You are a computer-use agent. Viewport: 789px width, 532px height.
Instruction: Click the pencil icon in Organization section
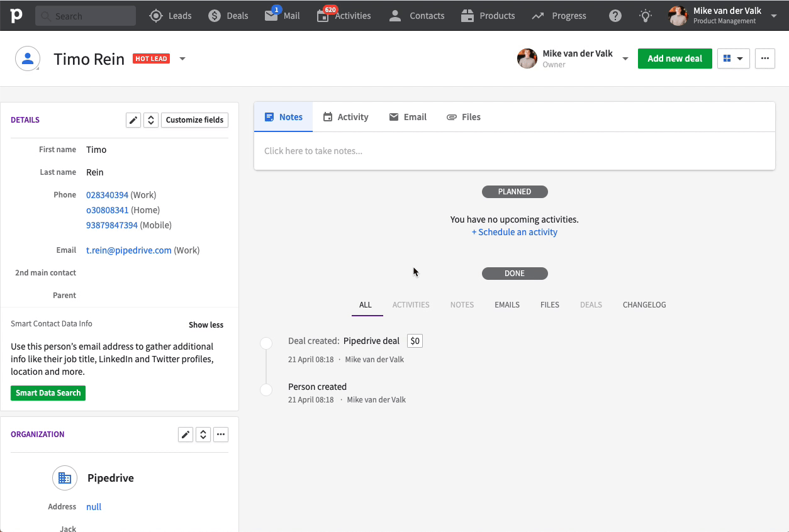[x=186, y=435]
